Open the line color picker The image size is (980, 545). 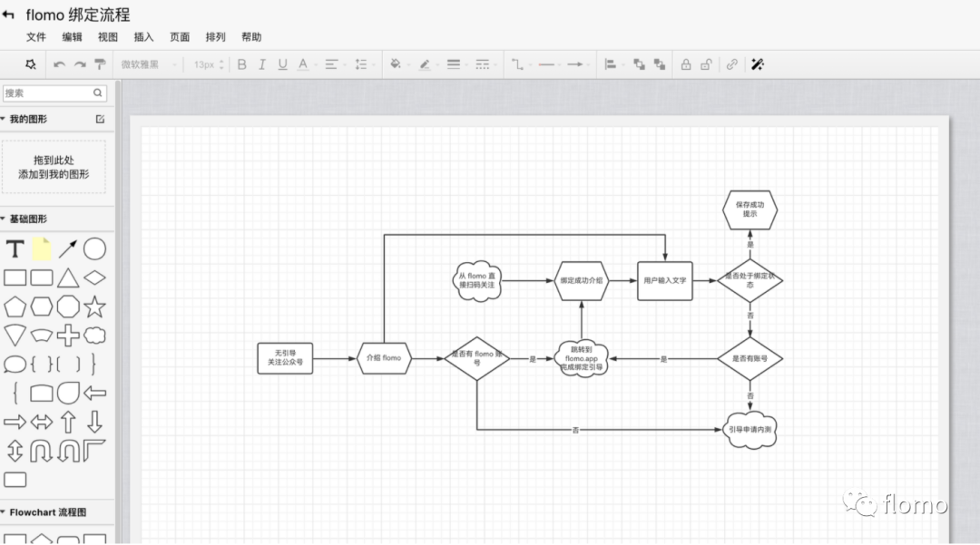tap(427, 64)
